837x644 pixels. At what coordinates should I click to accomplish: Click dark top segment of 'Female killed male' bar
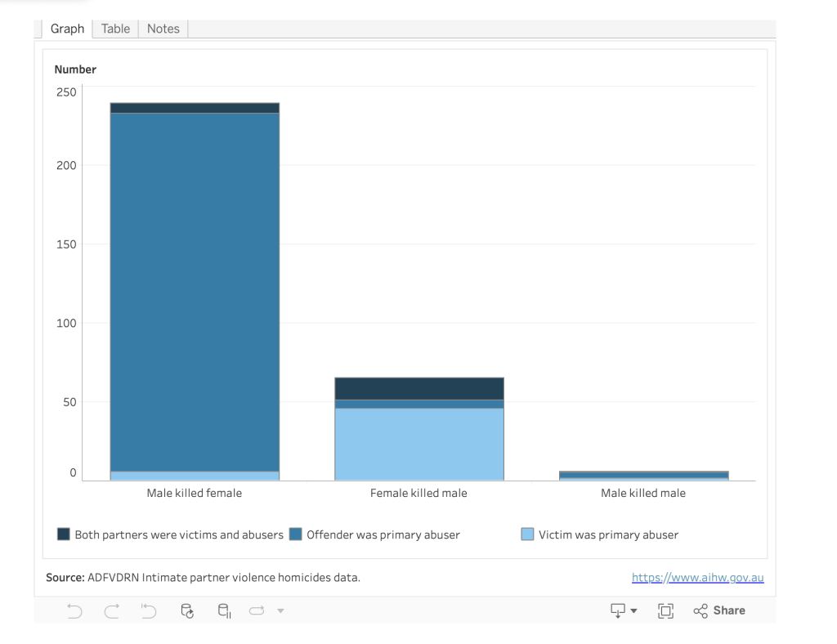[x=418, y=388]
